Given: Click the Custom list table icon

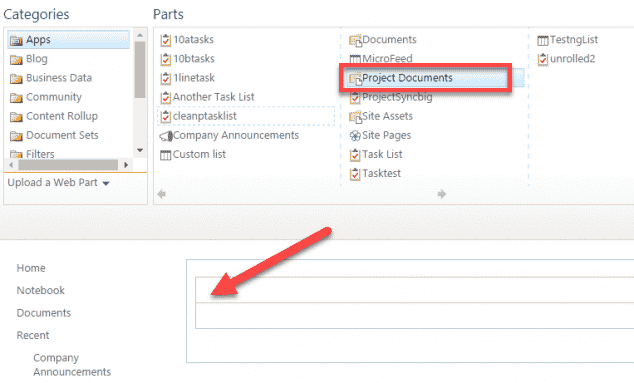Looking at the screenshot, I should point(165,155).
